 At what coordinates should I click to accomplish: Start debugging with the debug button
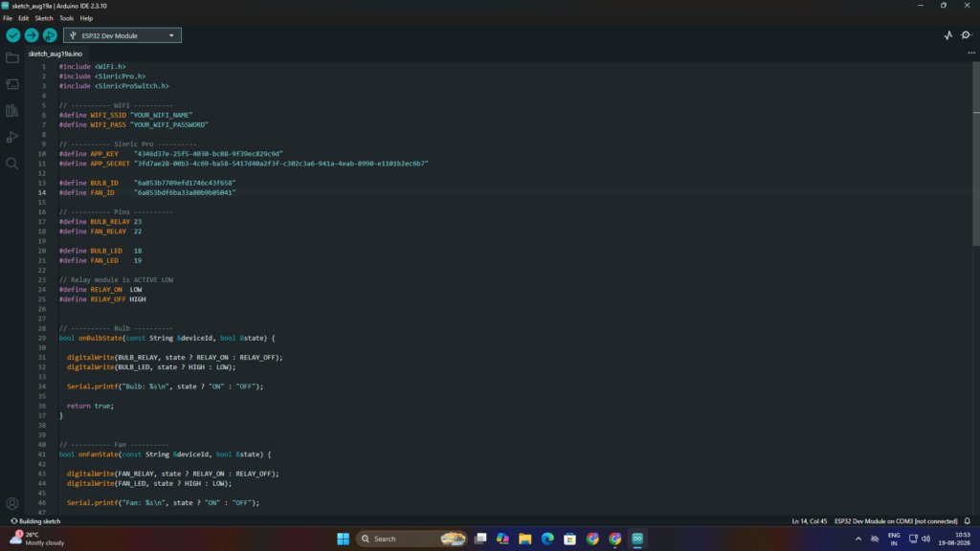[50, 35]
